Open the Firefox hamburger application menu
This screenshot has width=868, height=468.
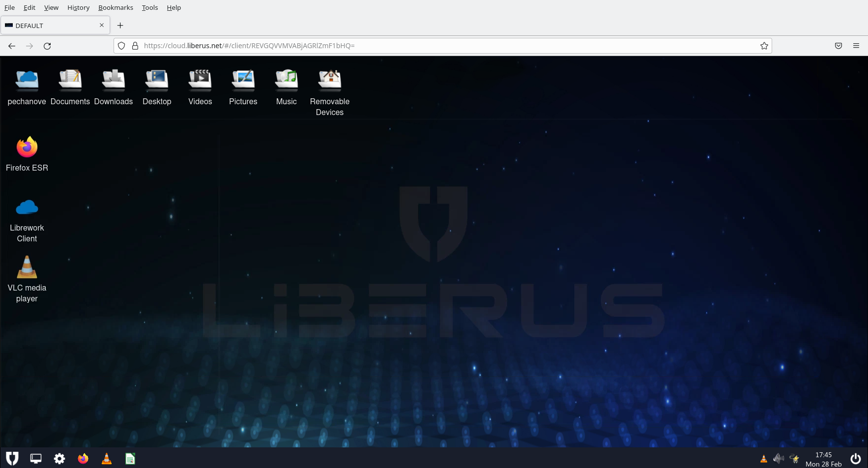tap(856, 46)
